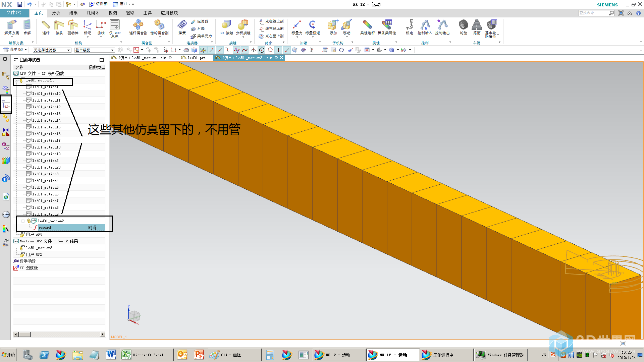The height and width of the screenshot is (362, 644).
Task: Switch to the led01_motion1.sim document tab
Action: click(x=142, y=58)
